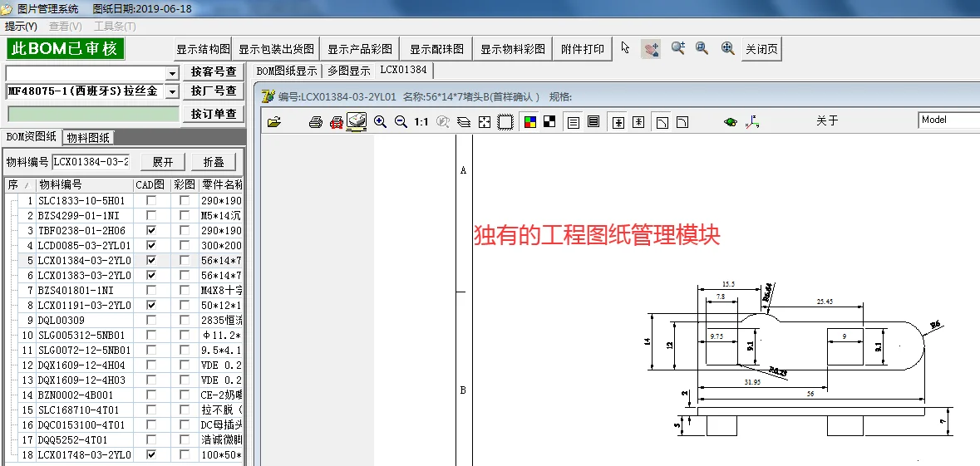Uncheck CAD图 checkbox for LCD0085-03-2YL01
Image resolution: width=980 pixels, height=466 pixels.
click(x=151, y=246)
